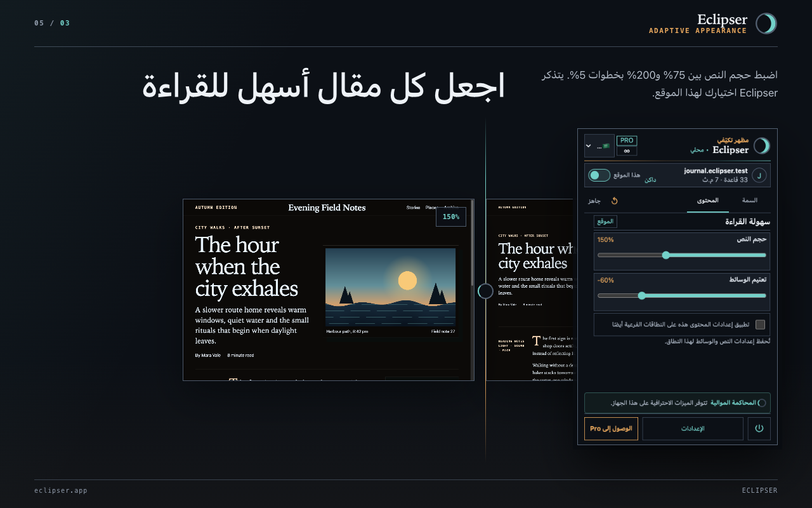Click the 150% zoom indicator on the preview
812x508 pixels.
point(451,217)
